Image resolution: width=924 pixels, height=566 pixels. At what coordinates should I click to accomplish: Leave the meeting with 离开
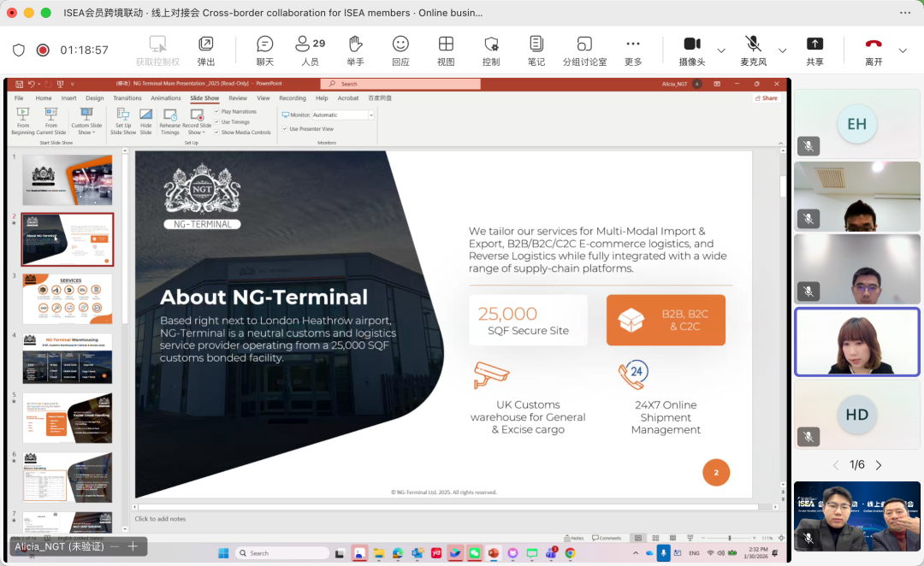874,50
